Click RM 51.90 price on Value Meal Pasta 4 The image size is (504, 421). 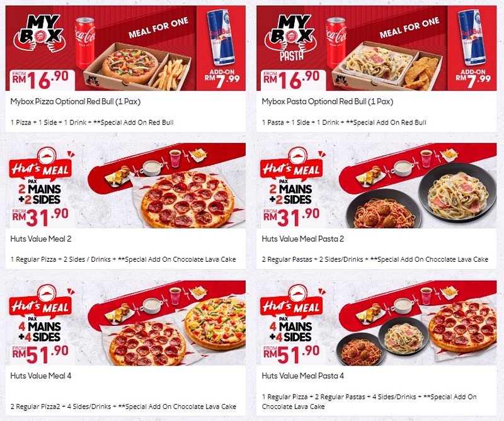[292, 354]
